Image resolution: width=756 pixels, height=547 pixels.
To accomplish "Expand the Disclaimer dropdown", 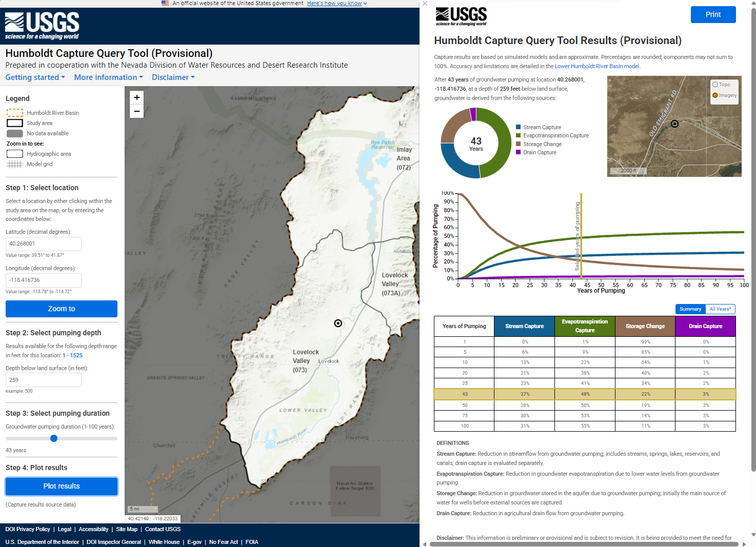I will coord(173,77).
